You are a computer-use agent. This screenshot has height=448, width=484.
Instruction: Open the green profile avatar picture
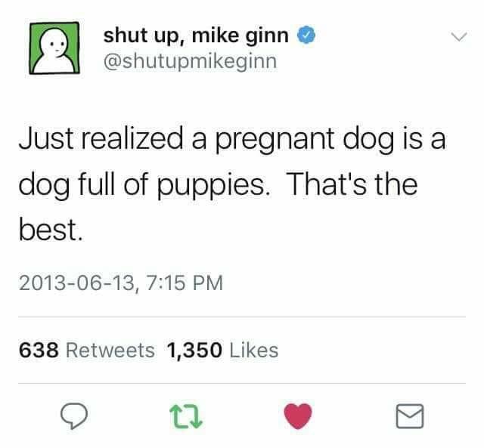(54, 48)
